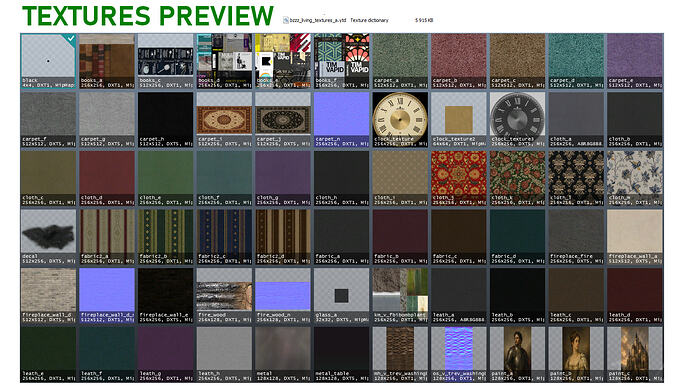Select the purple carpet_e texture
690x388 pixels.
coord(635,61)
